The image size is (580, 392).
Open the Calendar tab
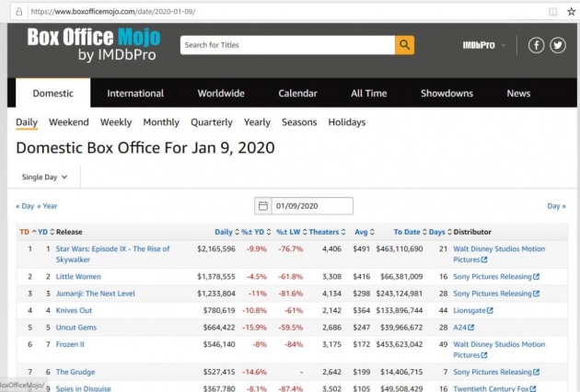[297, 93]
